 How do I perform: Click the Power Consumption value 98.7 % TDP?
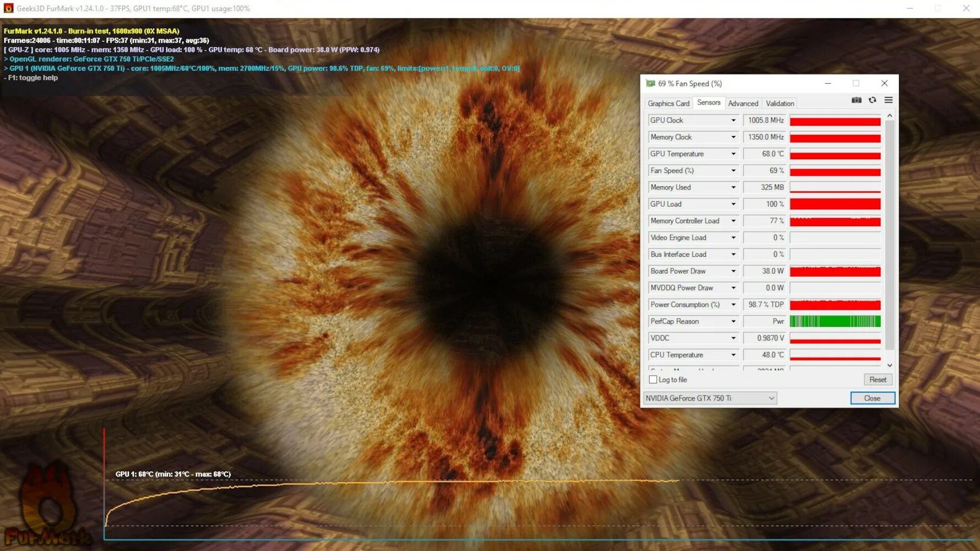tap(766, 305)
